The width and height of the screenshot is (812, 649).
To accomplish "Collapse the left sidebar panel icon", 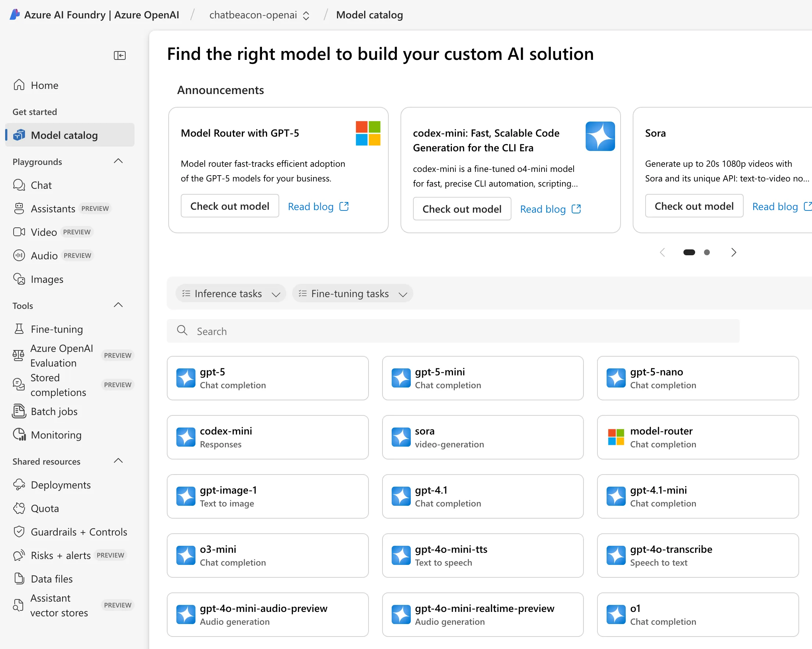I will tap(119, 56).
